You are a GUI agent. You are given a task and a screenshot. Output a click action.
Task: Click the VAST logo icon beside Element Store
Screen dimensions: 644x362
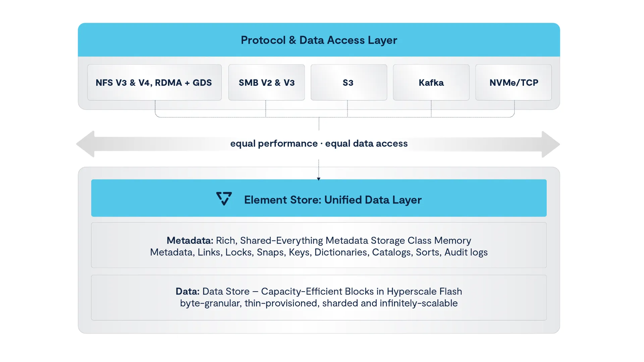point(224,199)
